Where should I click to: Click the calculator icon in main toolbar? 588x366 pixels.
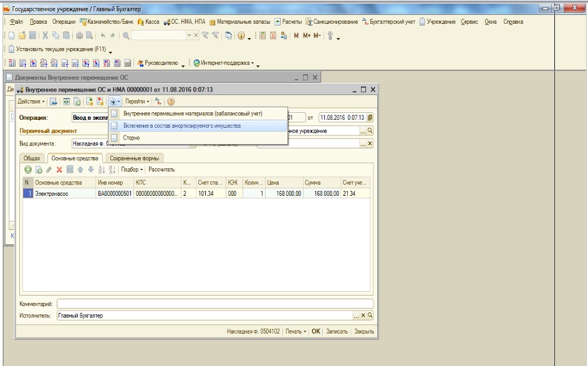tap(263, 36)
